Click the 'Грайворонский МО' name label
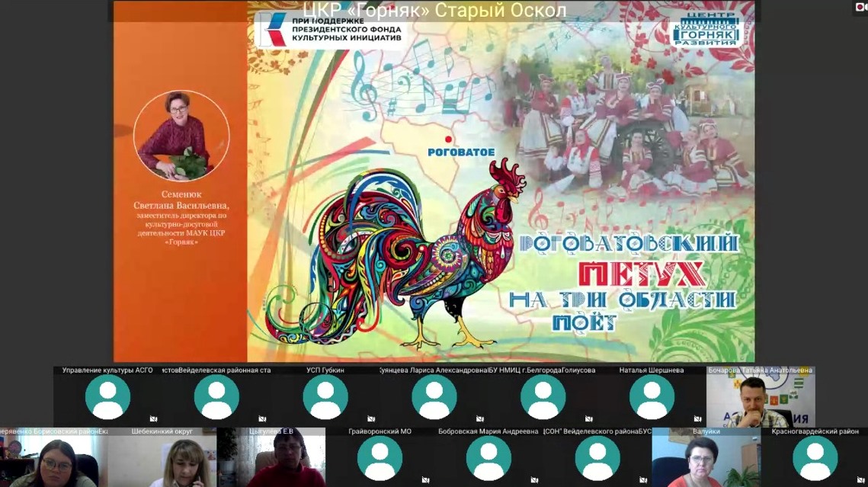868x487 pixels. [380, 431]
